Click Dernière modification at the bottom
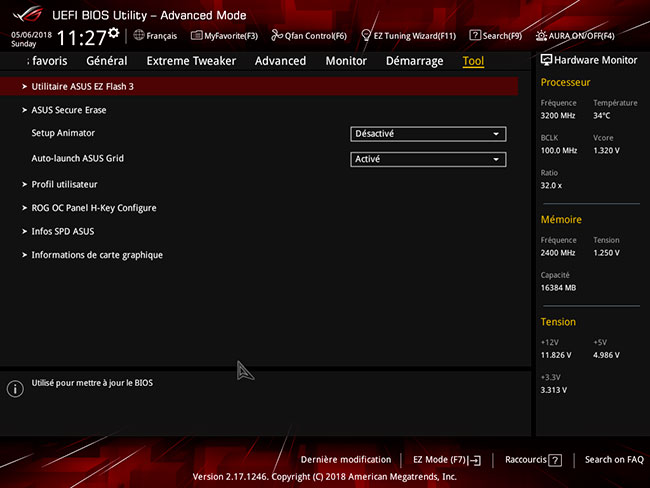 coord(346,460)
